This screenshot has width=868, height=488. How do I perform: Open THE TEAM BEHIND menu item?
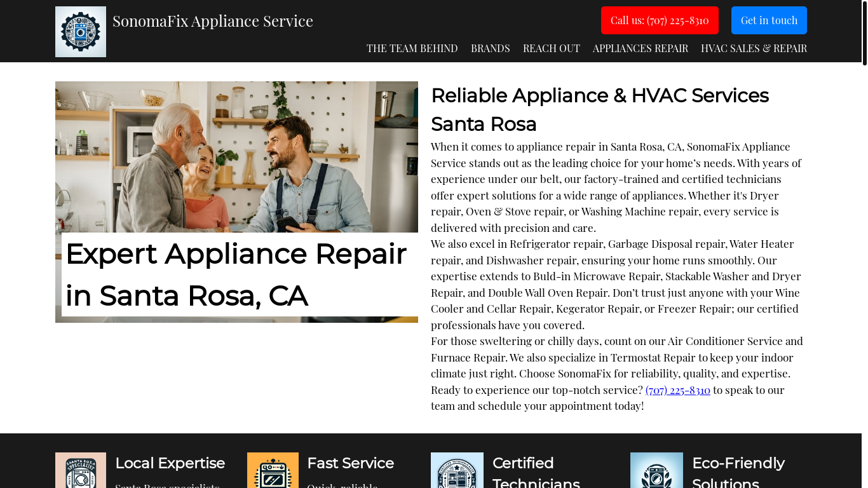pyautogui.click(x=412, y=48)
